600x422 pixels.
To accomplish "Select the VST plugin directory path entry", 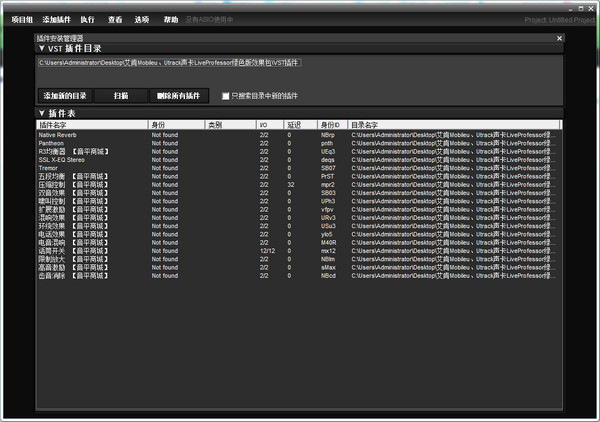I will click(x=168, y=62).
